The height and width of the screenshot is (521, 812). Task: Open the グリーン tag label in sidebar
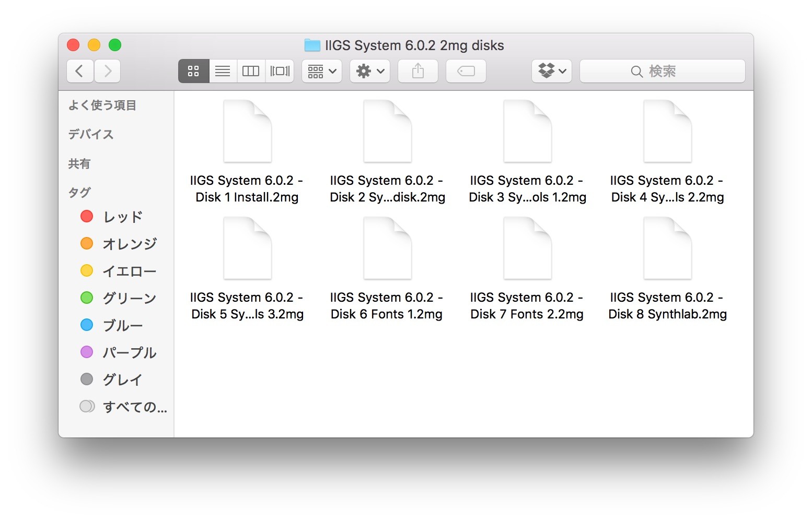[x=130, y=299]
